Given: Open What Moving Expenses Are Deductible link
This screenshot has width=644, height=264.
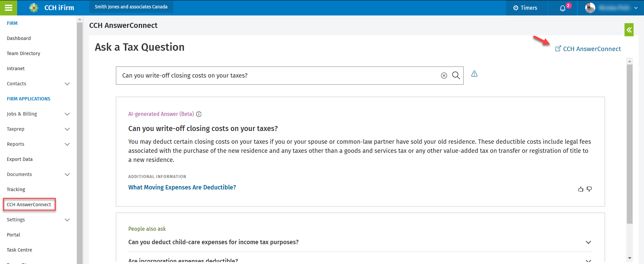Looking at the screenshot, I should pos(182,187).
